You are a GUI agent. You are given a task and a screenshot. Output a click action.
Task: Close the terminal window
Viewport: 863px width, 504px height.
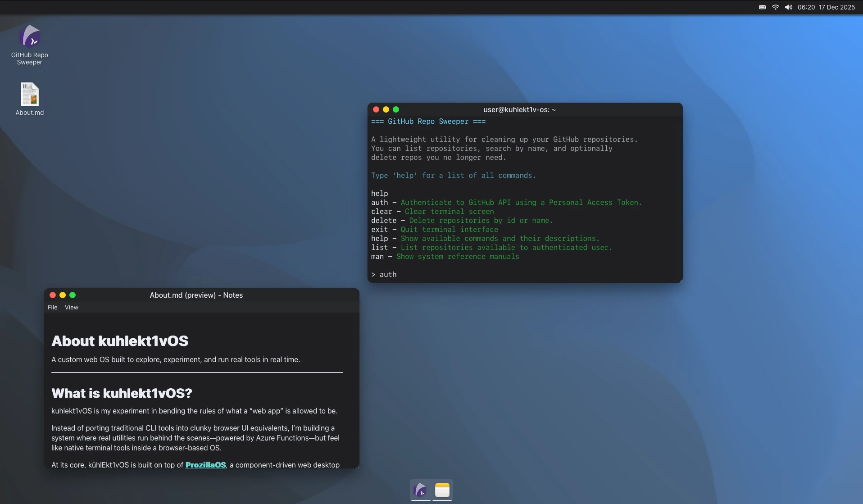(376, 109)
